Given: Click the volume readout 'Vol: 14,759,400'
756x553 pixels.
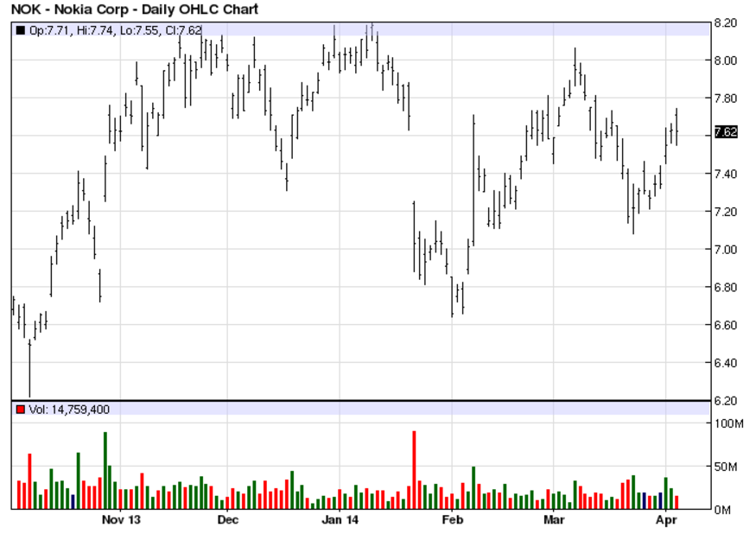Looking at the screenshot, I should coord(69,410).
